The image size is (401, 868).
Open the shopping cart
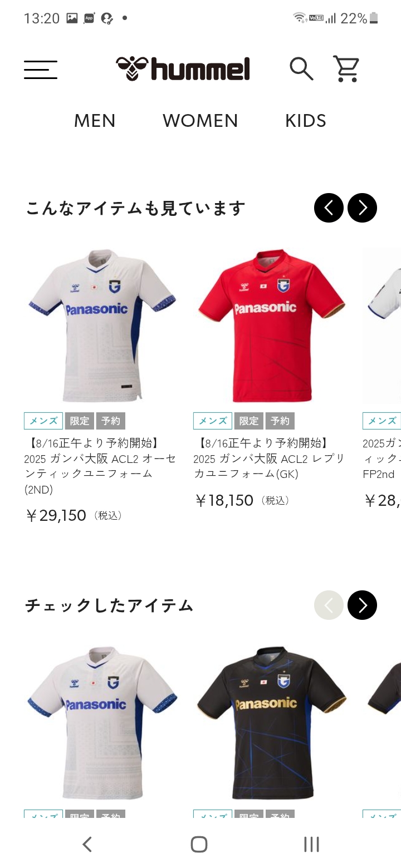click(346, 69)
